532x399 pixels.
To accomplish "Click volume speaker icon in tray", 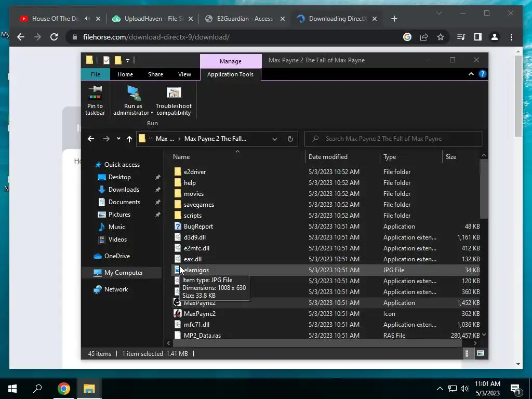I will [x=465, y=389].
